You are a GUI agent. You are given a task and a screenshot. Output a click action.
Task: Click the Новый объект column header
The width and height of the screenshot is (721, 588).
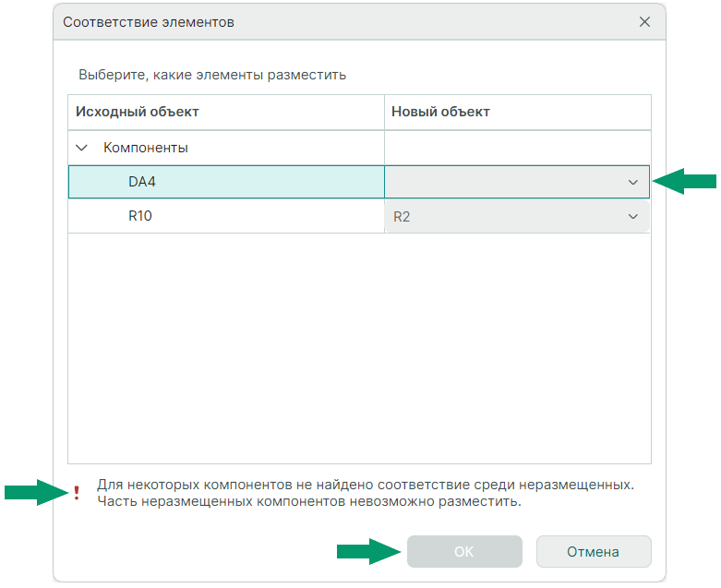(441, 112)
